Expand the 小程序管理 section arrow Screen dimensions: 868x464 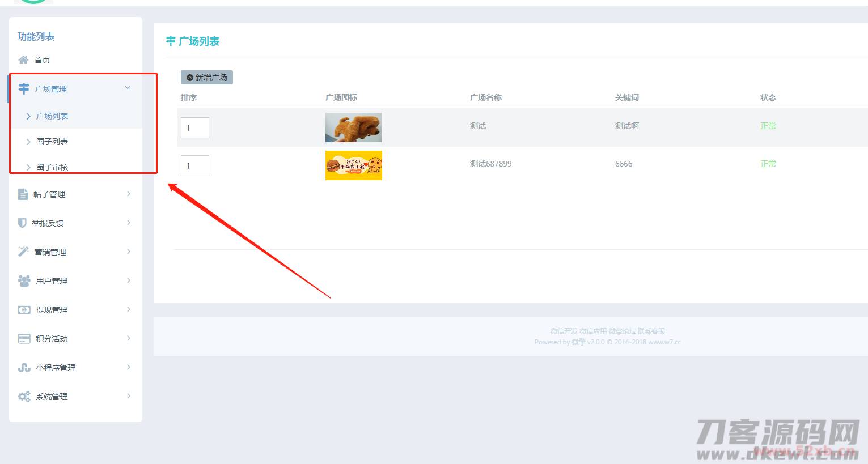pyautogui.click(x=129, y=367)
